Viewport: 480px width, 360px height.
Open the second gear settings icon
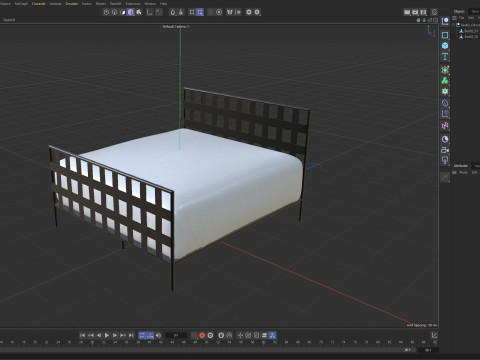[257, 12]
